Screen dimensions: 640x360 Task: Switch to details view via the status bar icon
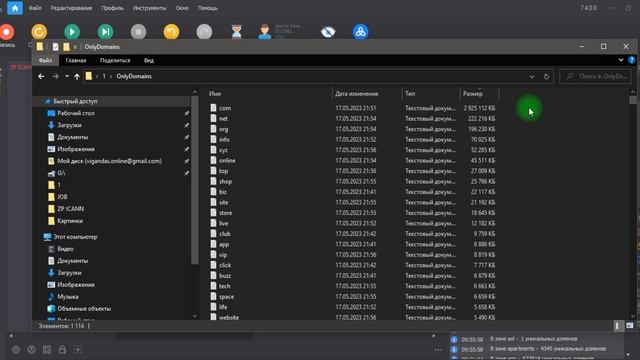click(x=617, y=326)
